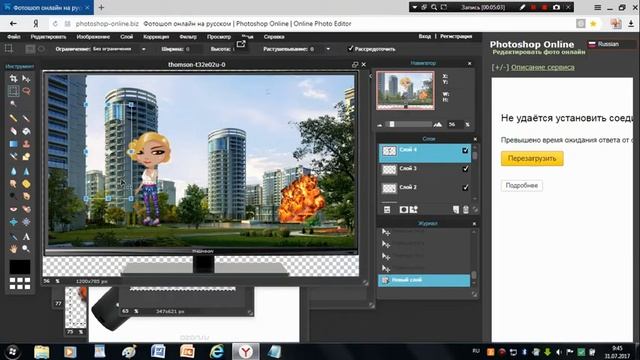Viewport: 640px width, 360px height.
Task: Open the Слой menu
Action: click(127, 37)
